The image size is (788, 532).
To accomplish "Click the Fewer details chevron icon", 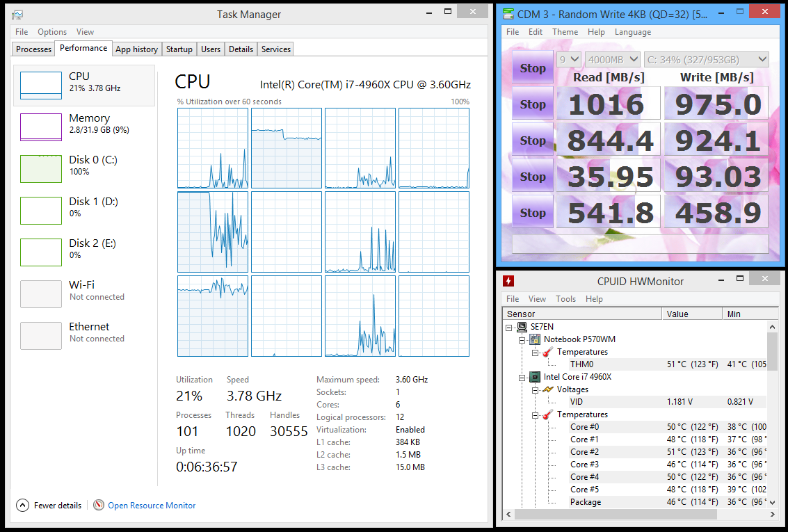I will tap(23, 505).
